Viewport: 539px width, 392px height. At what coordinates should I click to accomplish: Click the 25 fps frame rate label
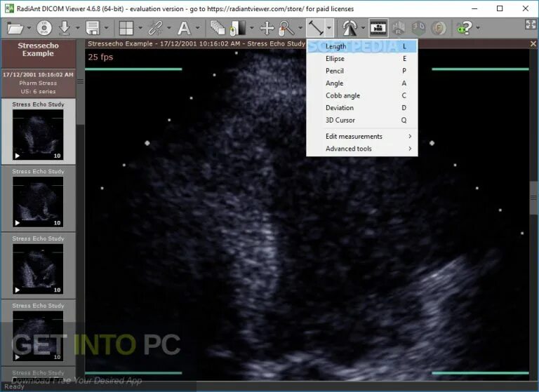[100, 57]
